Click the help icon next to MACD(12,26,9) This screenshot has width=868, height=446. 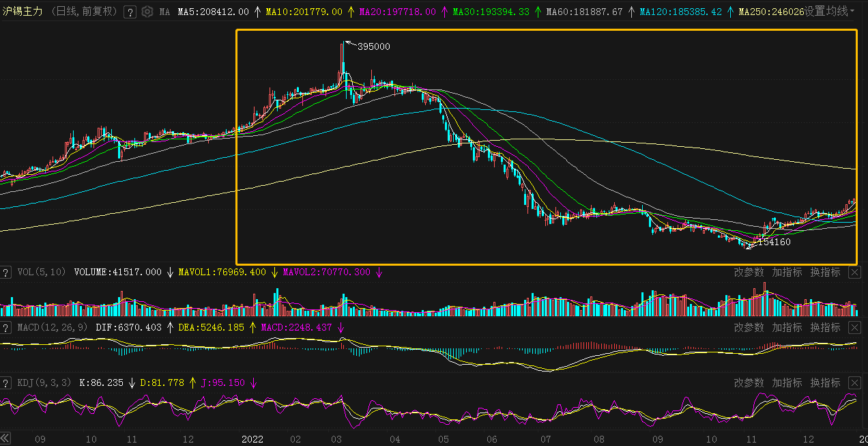point(5,328)
